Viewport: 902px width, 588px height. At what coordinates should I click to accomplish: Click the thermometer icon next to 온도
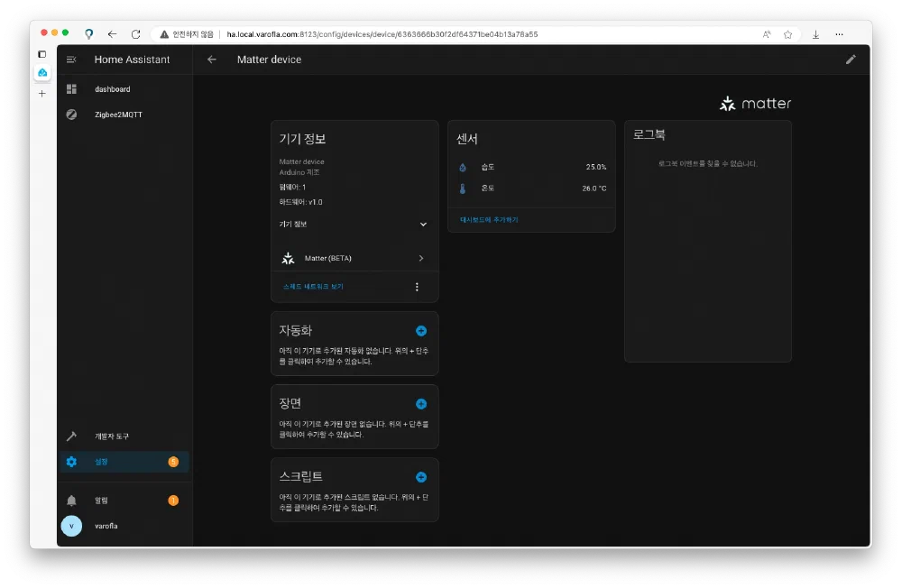pos(462,188)
